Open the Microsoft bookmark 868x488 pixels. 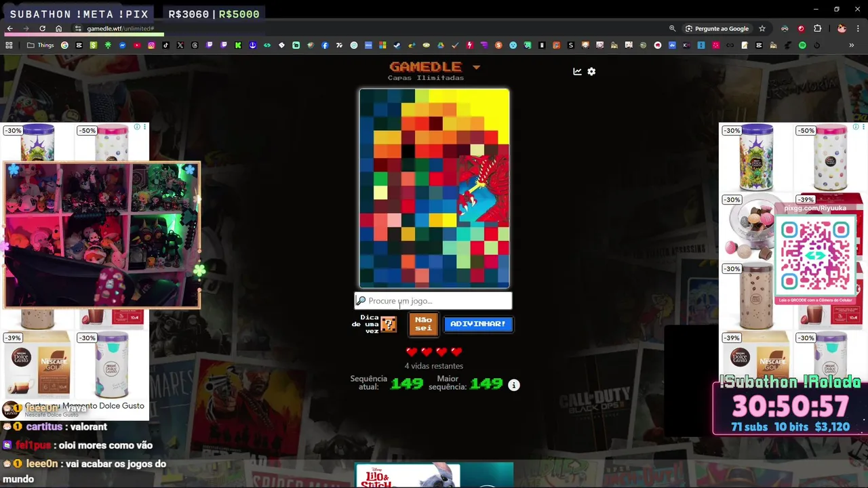[382, 45]
